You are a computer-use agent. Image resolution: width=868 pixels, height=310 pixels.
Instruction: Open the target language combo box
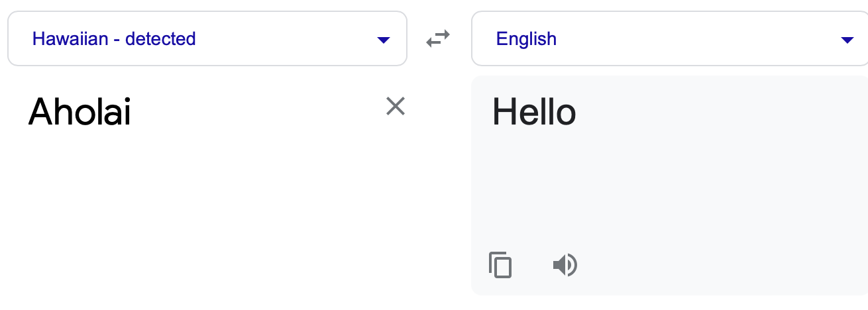point(669,39)
